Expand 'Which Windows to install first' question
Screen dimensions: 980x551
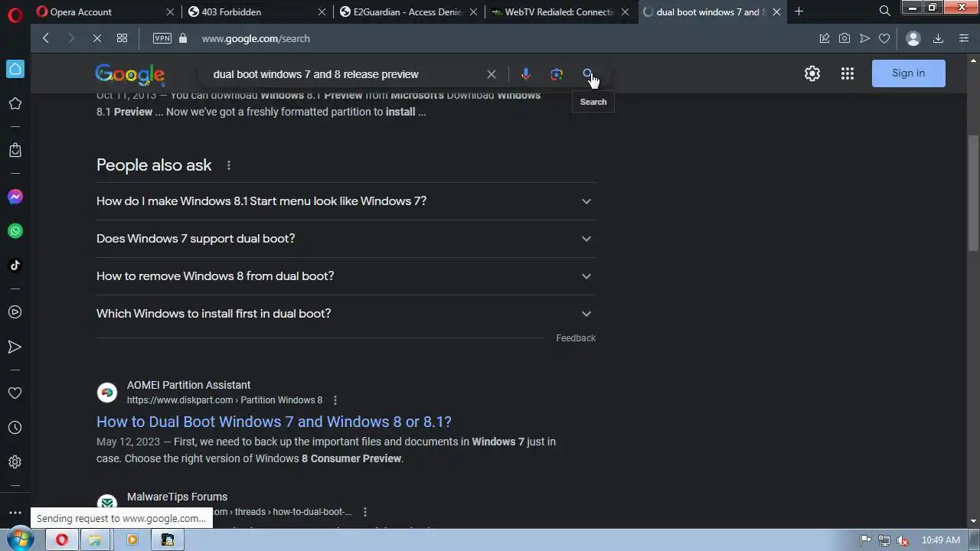346,314
